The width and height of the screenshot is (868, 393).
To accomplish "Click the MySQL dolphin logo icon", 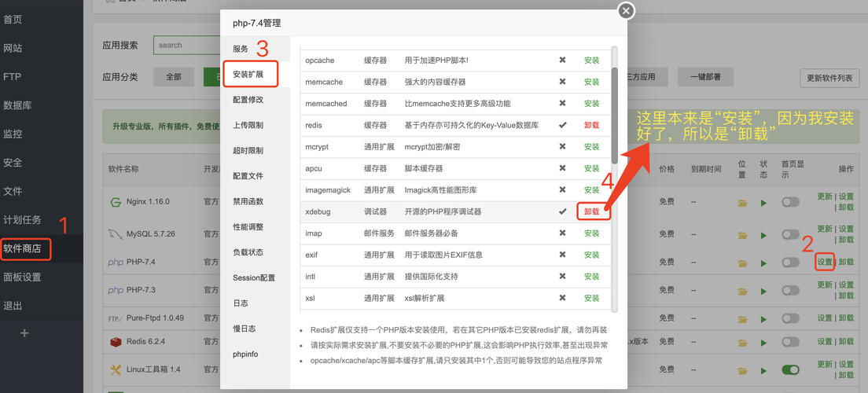I will click(115, 233).
